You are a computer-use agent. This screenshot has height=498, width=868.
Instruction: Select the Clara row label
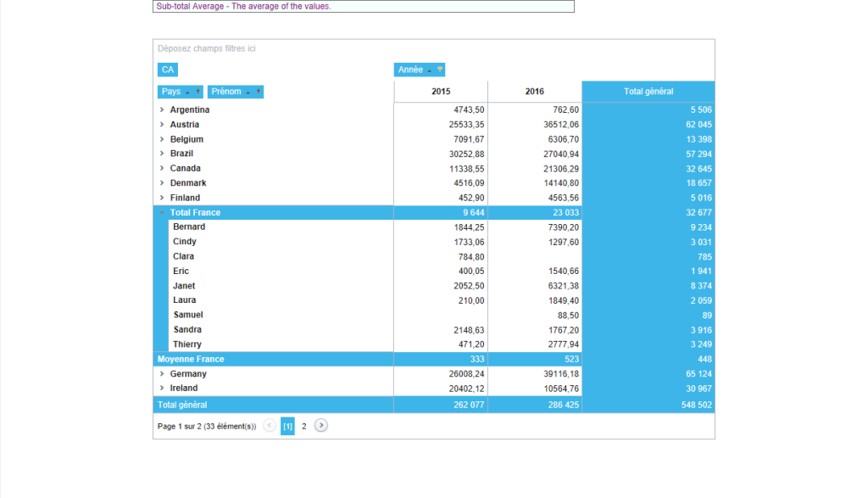pos(183,256)
